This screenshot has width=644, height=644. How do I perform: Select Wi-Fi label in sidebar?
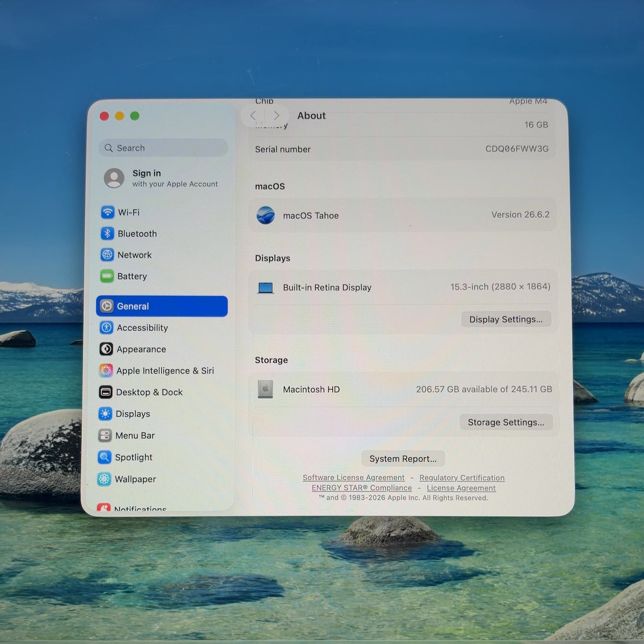pos(129,213)
